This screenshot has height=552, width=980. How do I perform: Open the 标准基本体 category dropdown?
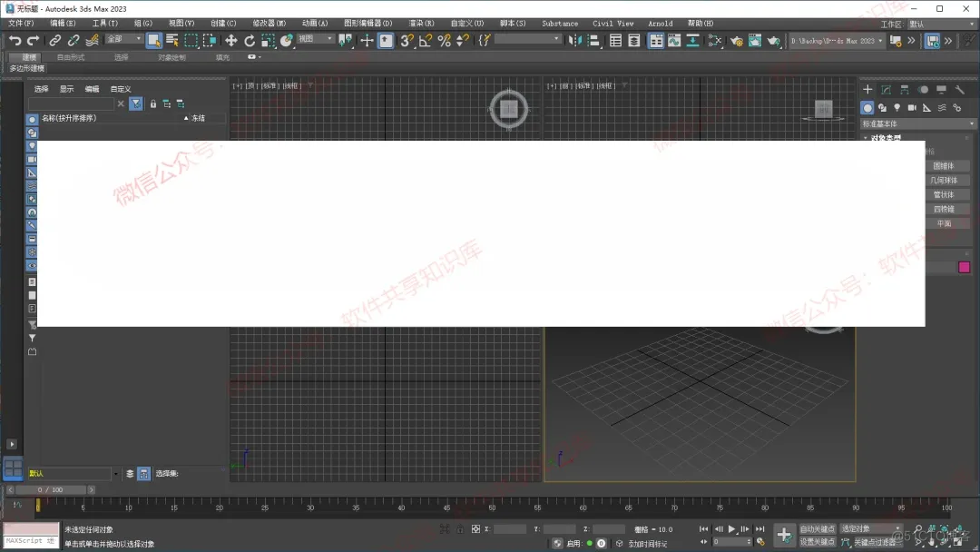[x=917, y=123]
